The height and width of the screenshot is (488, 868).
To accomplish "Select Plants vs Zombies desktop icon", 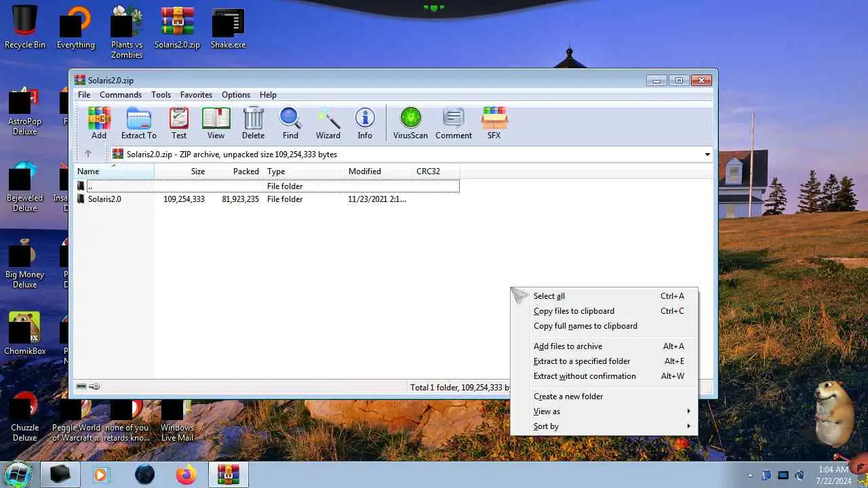I will 127,33.
